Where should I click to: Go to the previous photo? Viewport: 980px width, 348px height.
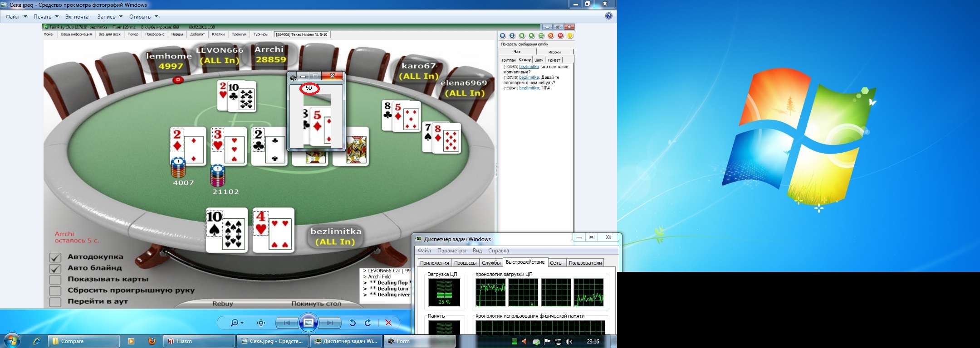287,323
